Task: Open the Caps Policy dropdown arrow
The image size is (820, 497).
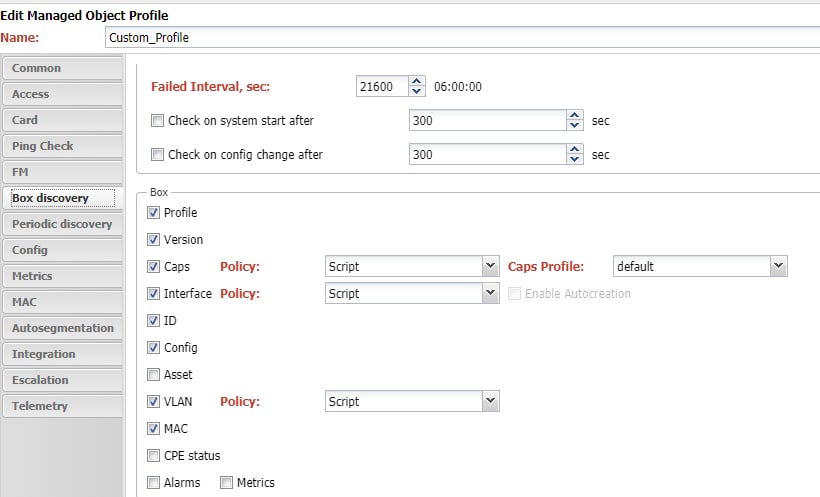Action: pyautogui.click(x=491, y=266)
